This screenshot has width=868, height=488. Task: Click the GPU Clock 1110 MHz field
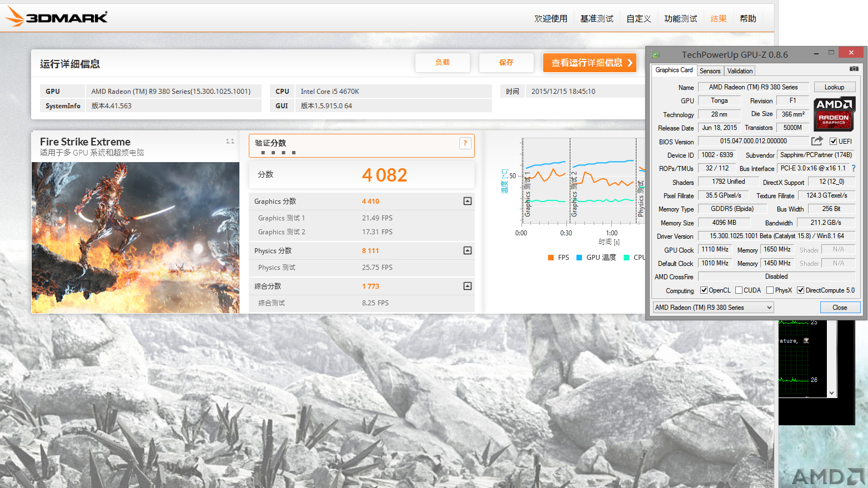click(715, 249)
